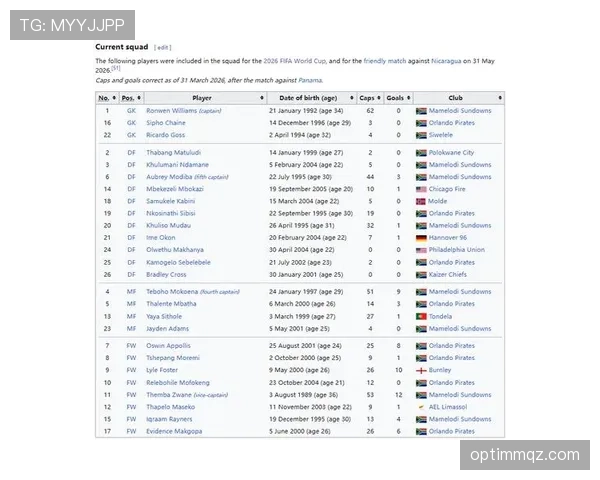Click the flag in Jayden Adams' row
This screenshot has height=480, width=600.
pyautogui.click(x=421, y=329)
